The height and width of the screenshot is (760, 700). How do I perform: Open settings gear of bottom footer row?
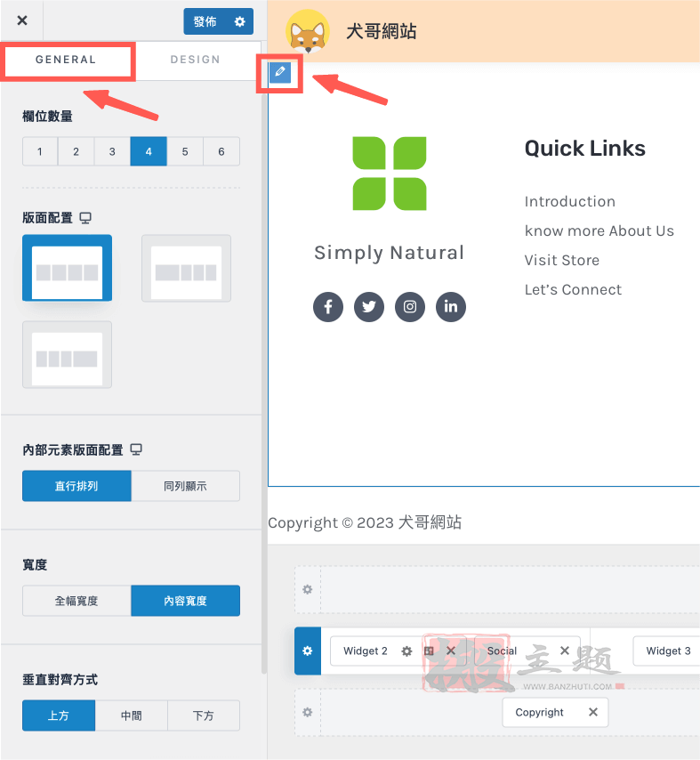308,713
